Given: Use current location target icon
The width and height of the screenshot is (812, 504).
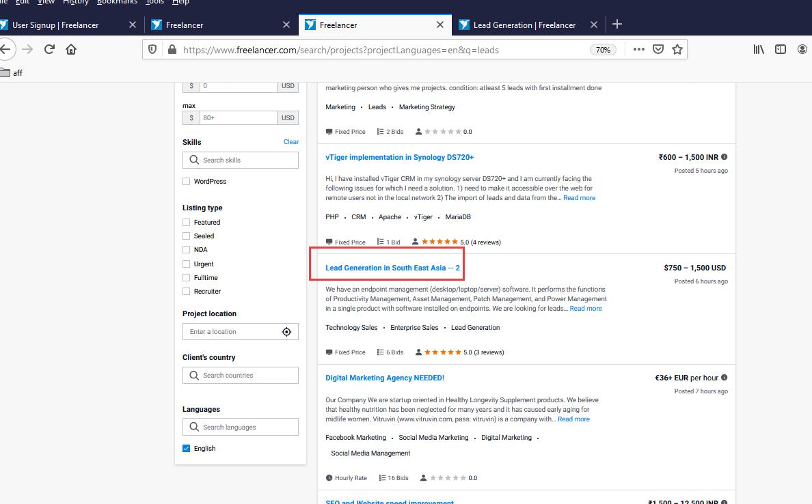Looking at the screenshot, I should pos(286,332).
